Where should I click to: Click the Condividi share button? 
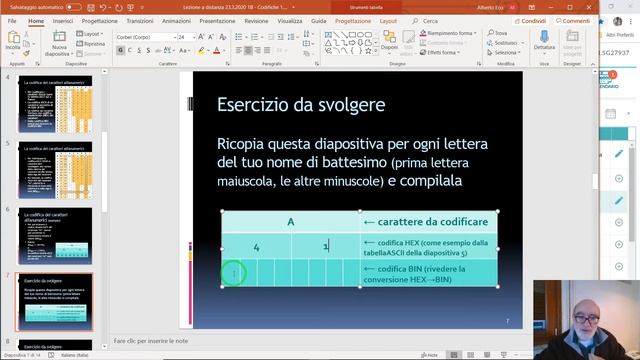530,21
